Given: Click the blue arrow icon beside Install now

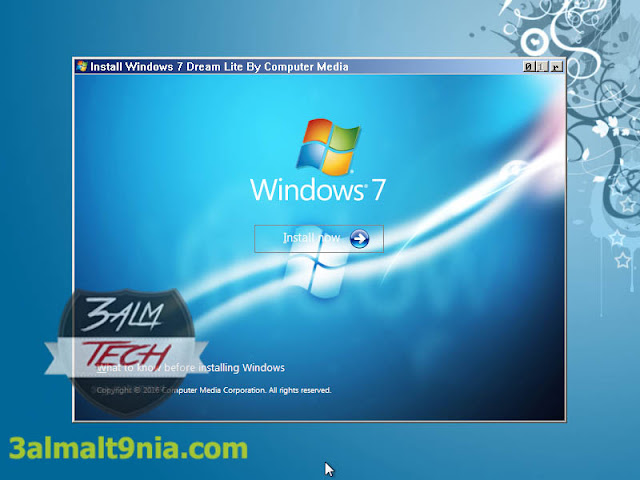Looking at the screenshot, I should [x=359, y=239].
